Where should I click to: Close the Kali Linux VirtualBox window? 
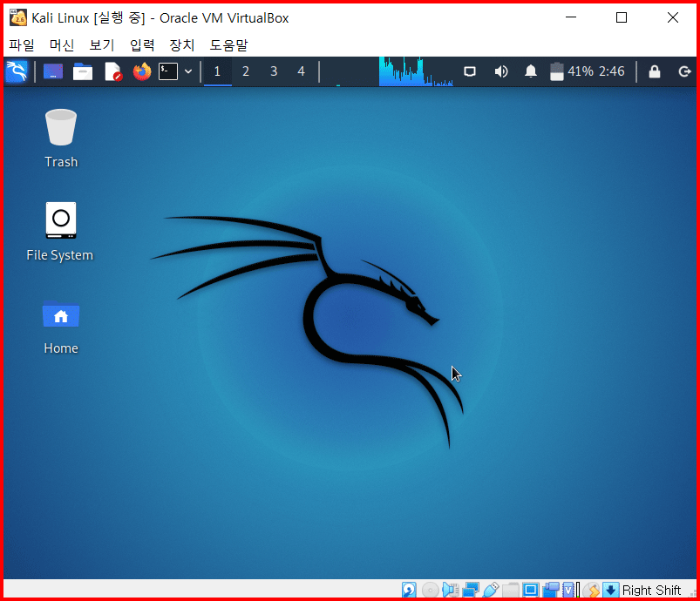click(673, 17)
